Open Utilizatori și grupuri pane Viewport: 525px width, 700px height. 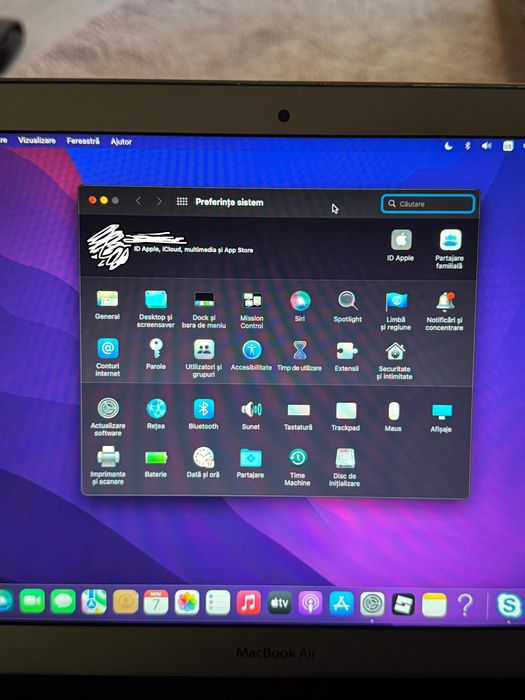click(x=204, y=358)
